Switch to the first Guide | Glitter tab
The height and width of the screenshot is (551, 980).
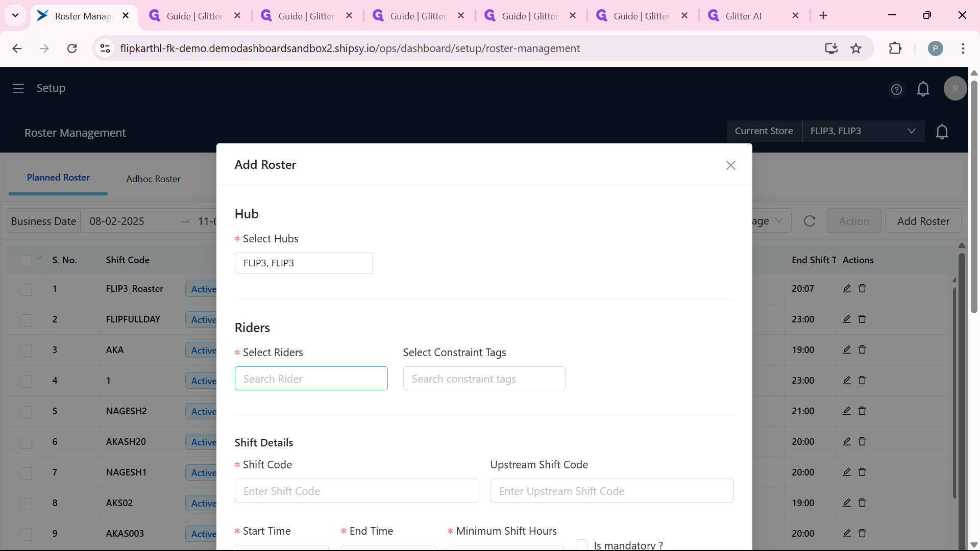point(194,16)
